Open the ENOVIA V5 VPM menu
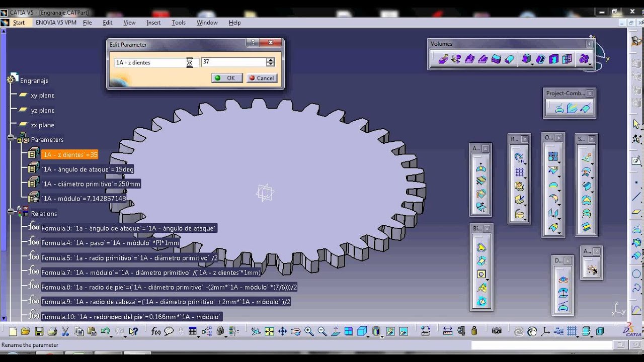 click(56, 23)
